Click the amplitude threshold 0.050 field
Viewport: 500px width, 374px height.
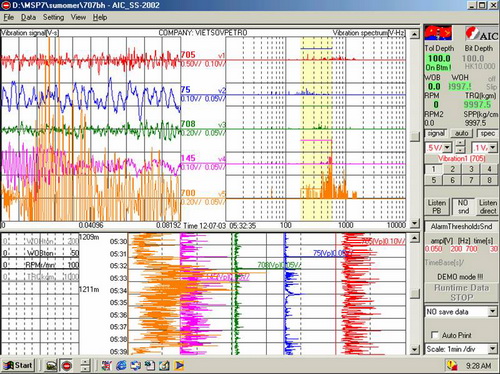coord(434,249)
